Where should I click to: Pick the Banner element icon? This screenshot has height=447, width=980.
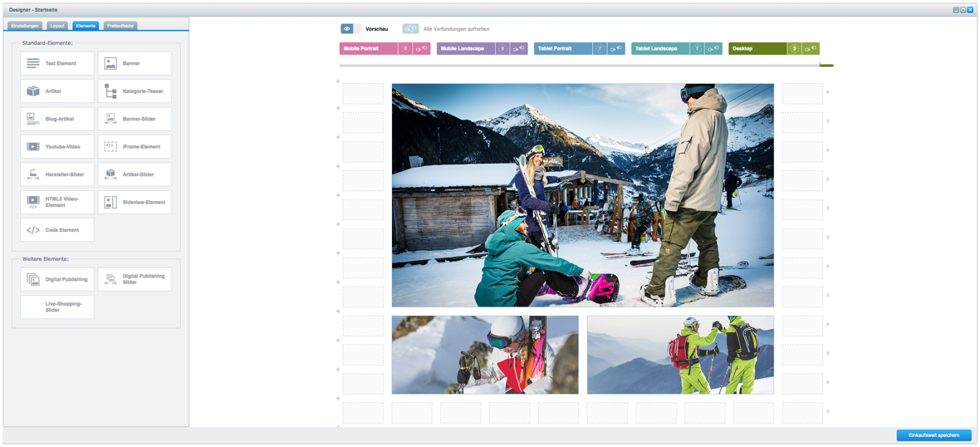coord(110,63)
